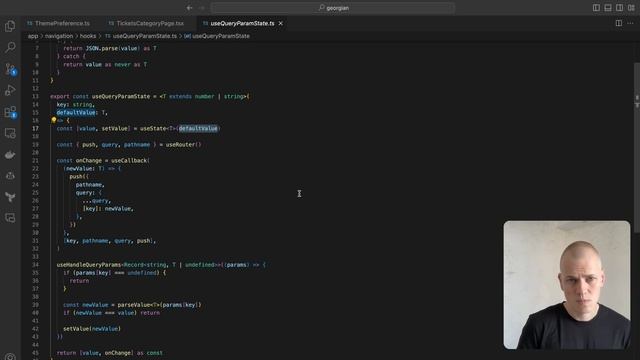Click 'useRouter' on line 19
Screen dimensions: 640x360
pos(180,144)
